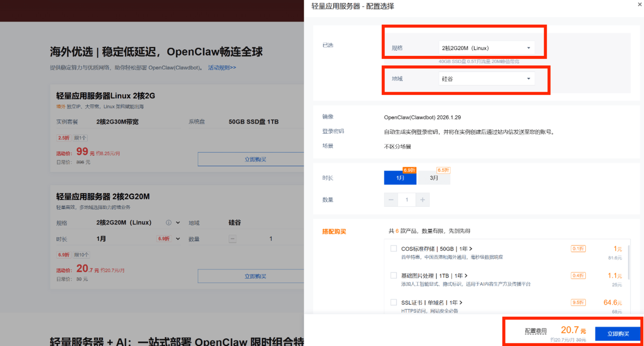
Task: Tick the 基础图片处理 1TB checkbox
Action: pos(393,276)
